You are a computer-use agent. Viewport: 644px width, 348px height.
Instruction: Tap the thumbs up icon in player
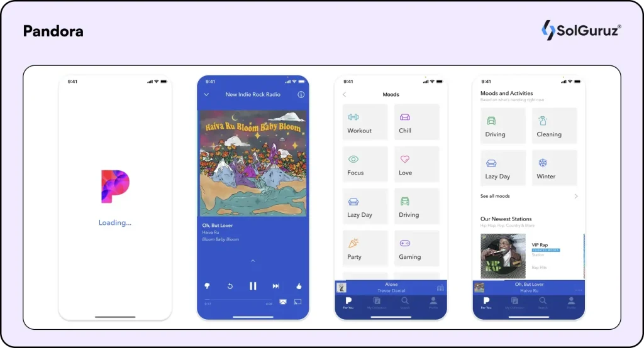[299, 286]
